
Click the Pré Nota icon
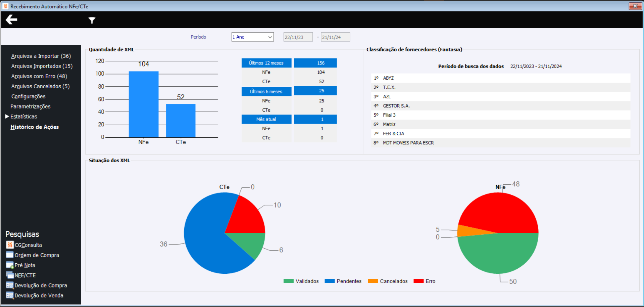[x=10, y=265]
